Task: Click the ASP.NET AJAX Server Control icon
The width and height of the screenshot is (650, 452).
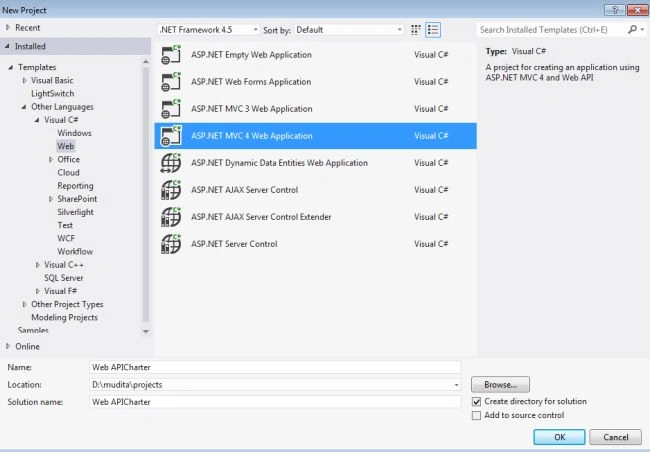Action: 171,190
